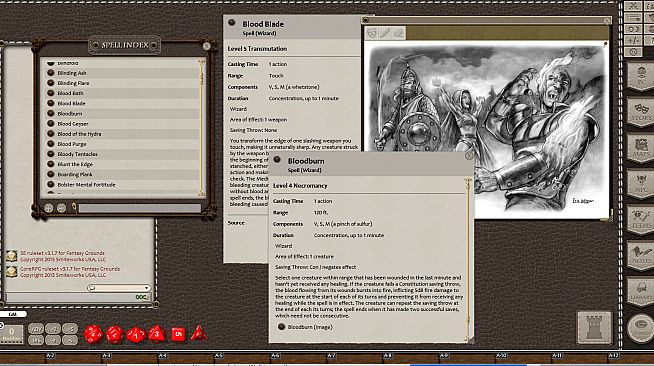The image size is (654, 366).
Task: Open the Story sidebar button
Action: pos(641,112)
